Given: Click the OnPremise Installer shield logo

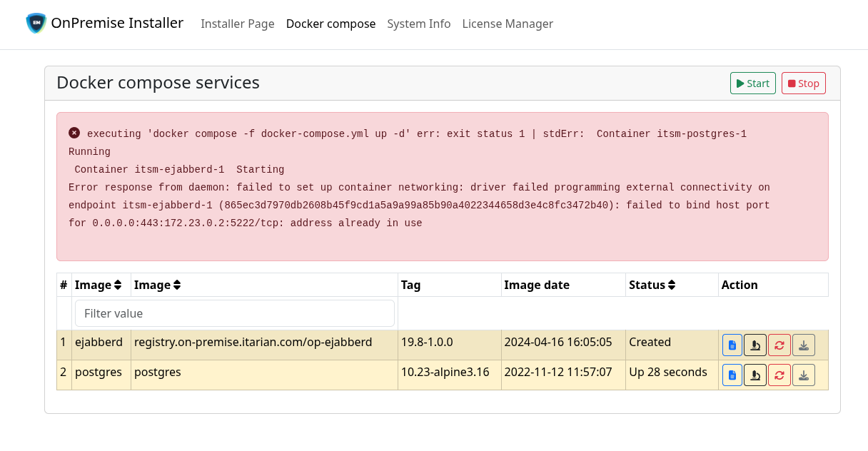Looking at the screenshot, I should tap(36, 24).
